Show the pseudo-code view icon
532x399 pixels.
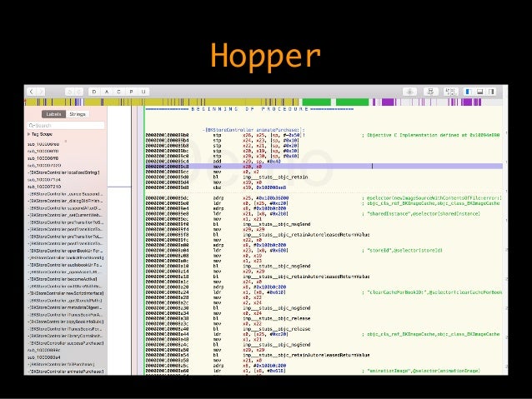450,92
